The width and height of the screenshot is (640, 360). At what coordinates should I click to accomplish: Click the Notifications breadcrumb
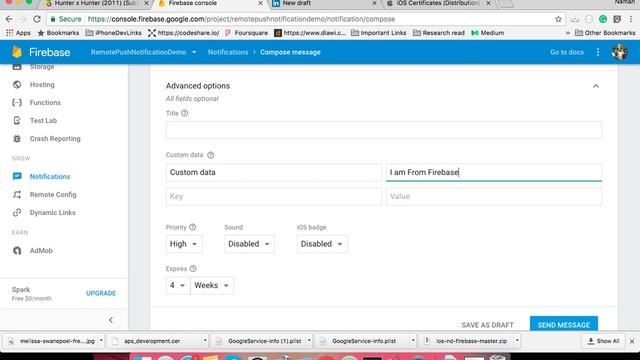228,52
